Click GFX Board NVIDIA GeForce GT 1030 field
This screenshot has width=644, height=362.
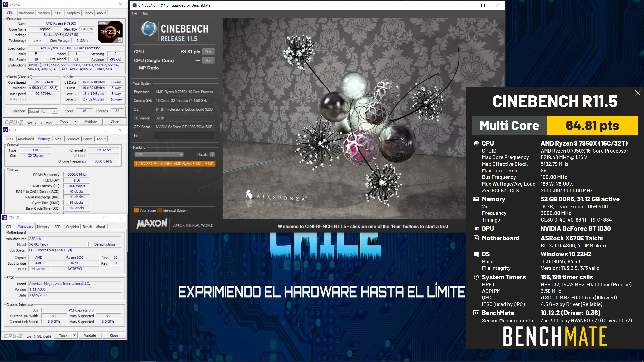pyautogui.click(x=184, y=127)
